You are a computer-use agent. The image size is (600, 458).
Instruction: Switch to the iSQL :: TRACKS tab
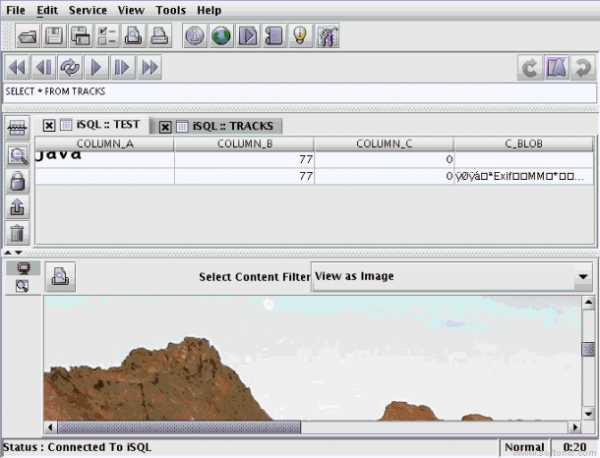tap(232, 126)
